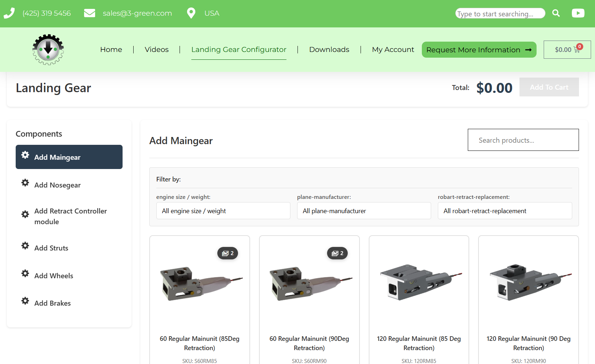Expand the robart-retract-replacement dropdown
The image size is (595, 364).
[x=505, y=211]
